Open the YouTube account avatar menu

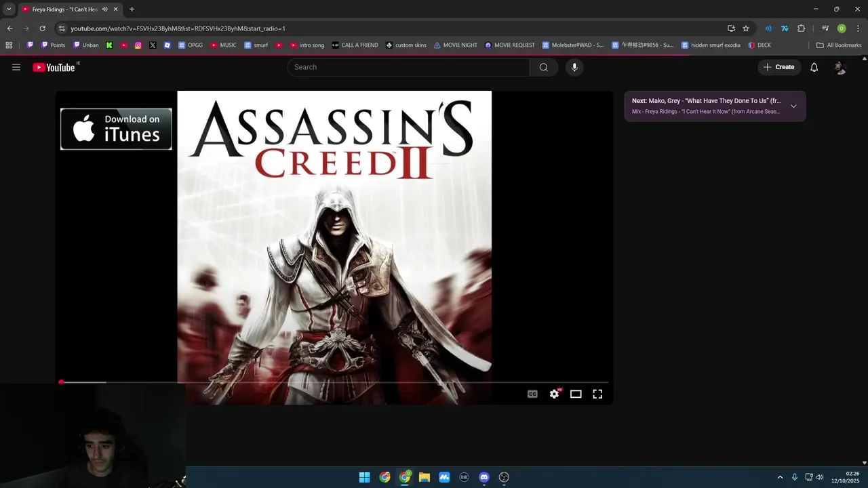pyautogui.click(x=840, y=67)
